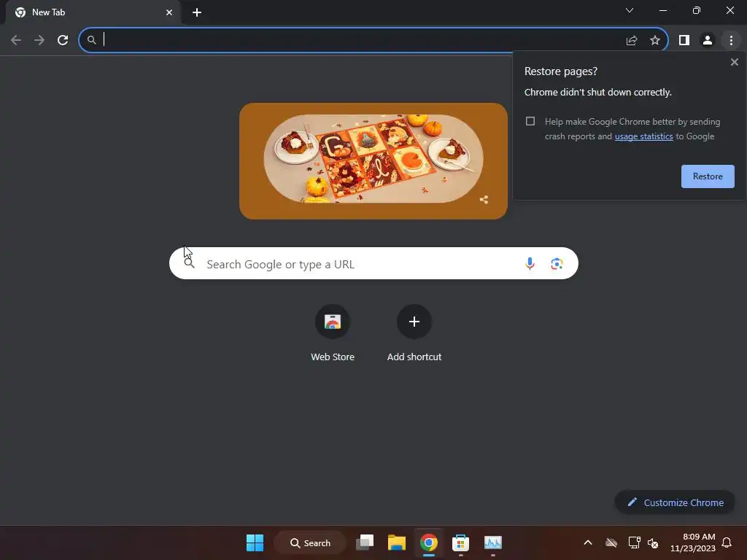The height and width of the screenshot is (560, 747).
Task: Open the Chrome profile avatar icon
Action: coord(708,41)
